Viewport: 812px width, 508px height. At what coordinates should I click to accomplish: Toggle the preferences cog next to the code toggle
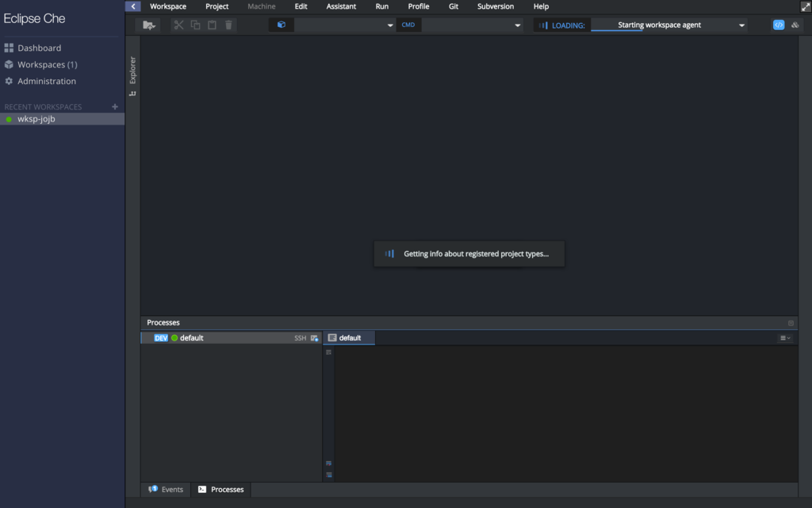click(x=795, y=25)
